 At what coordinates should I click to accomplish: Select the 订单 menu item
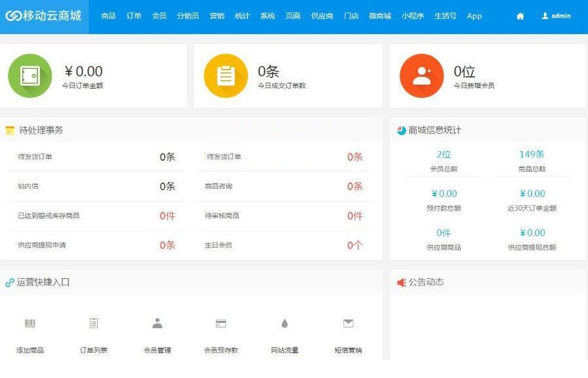[x=134, y=16]
